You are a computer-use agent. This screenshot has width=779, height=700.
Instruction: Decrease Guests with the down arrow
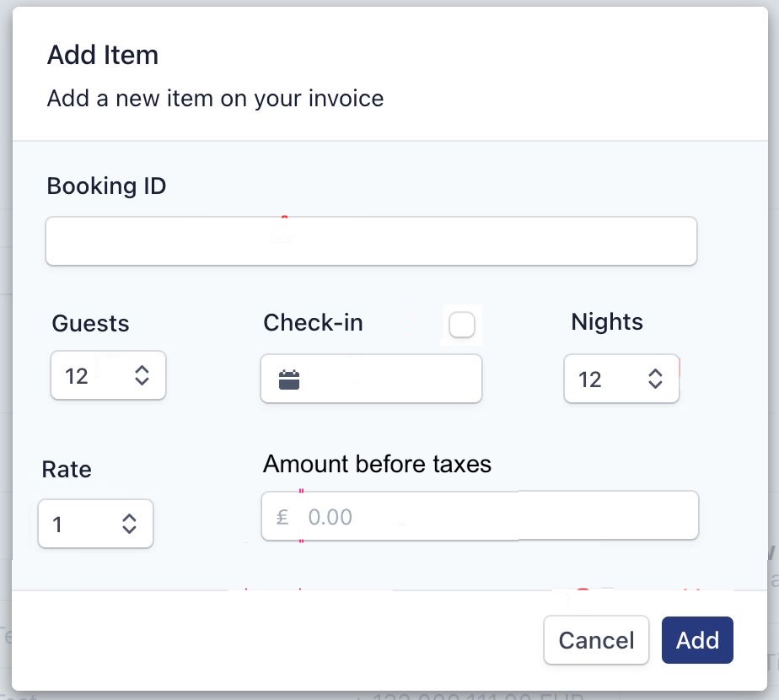(142, 381)
